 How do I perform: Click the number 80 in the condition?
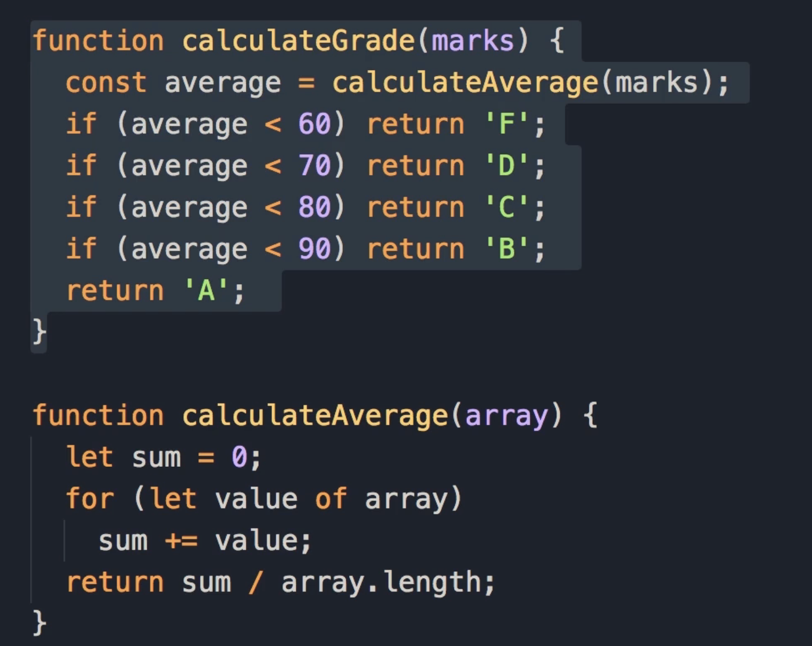tap(314, 208)
